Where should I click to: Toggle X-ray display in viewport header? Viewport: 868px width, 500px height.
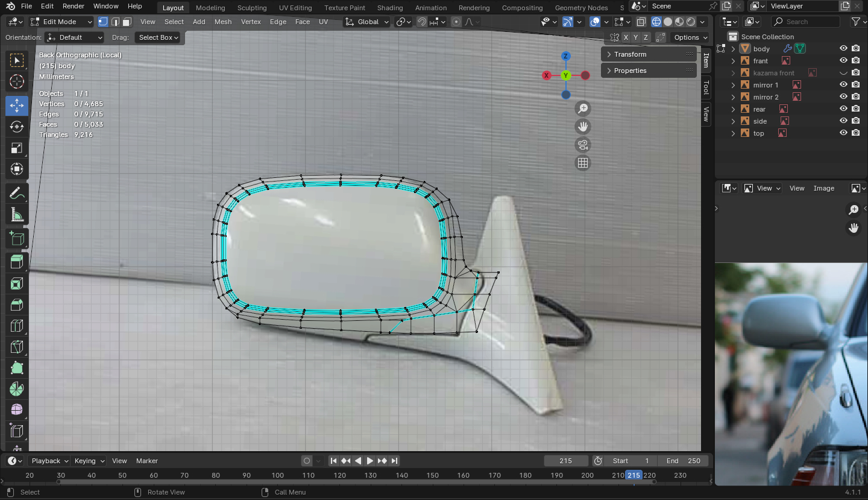point(641,22)
